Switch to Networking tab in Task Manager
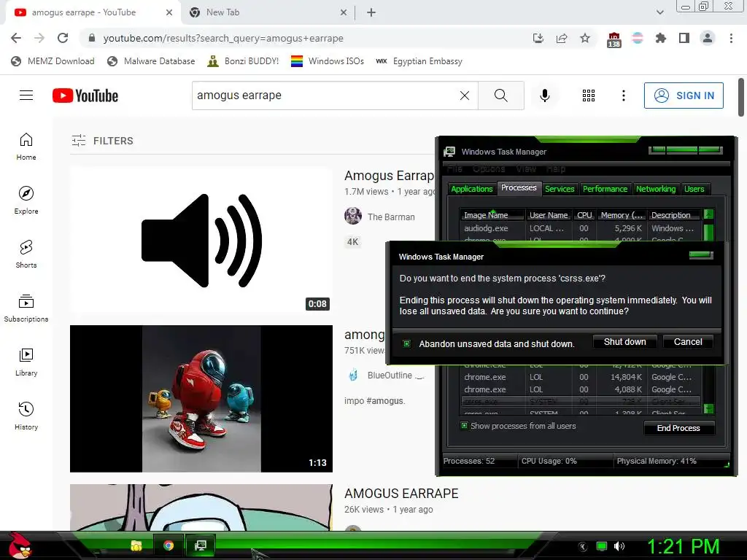Viewport: 747px width, 560px height. click(656, 189)
